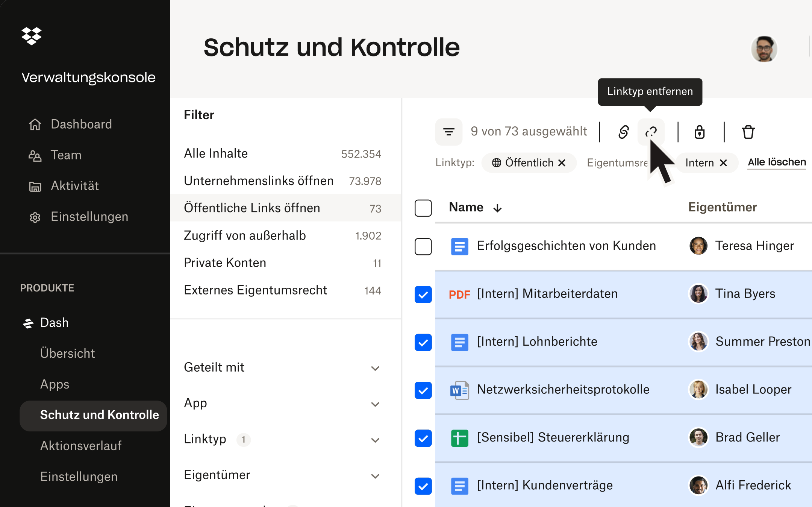Select the Externes Eigentumsrecht filter
This screenshot has height=507, width=812.
286,290
